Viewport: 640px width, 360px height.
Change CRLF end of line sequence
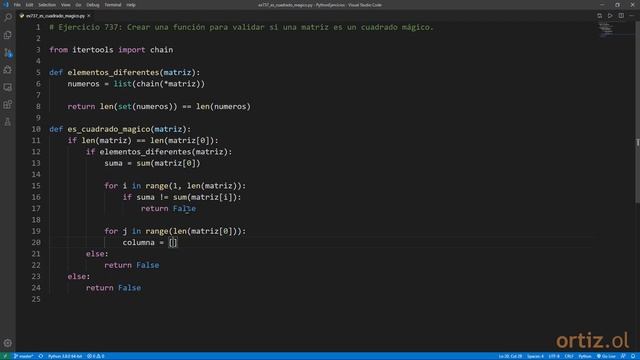pos(569,356)
